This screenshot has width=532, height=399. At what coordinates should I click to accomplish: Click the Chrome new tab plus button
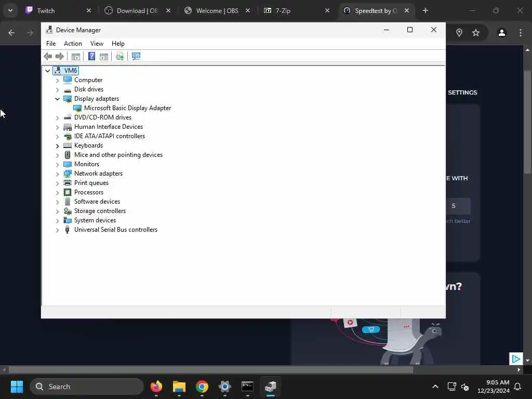point(425,10)
